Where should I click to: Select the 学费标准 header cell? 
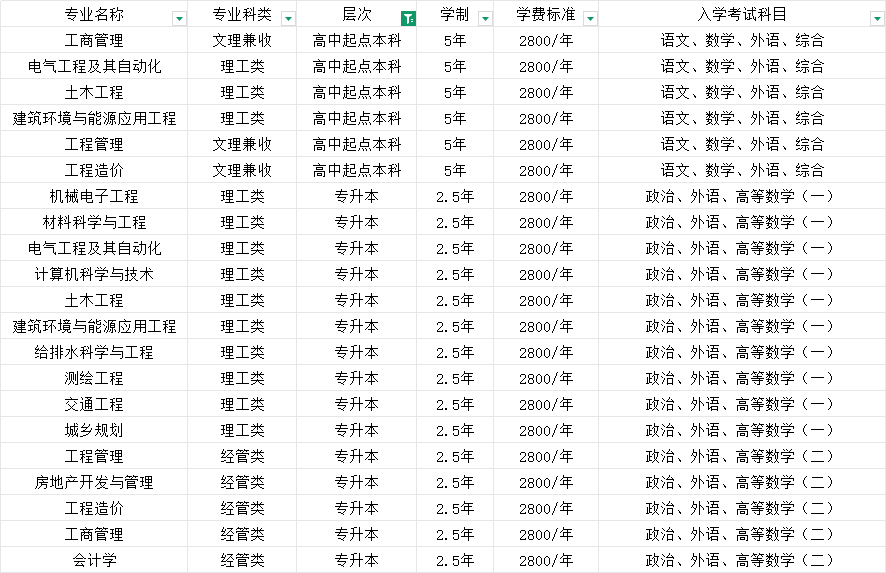[x=546, y=14]
